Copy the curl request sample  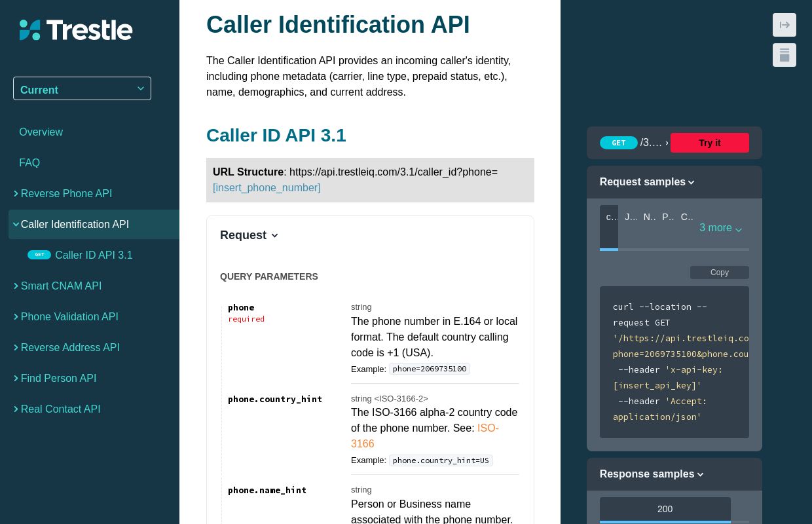(720, 272)
